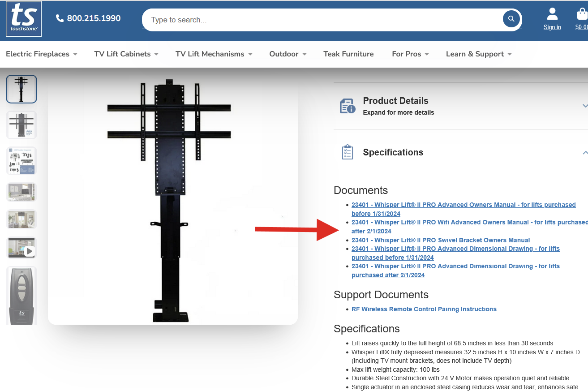
Task: Open the Outdoor menu
Action: 288,54
